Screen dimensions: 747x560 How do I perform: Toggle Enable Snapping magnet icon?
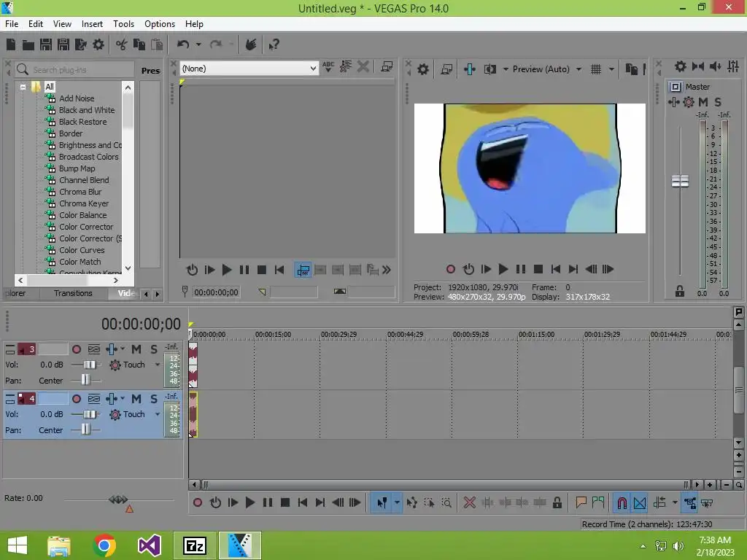(622, 502)
